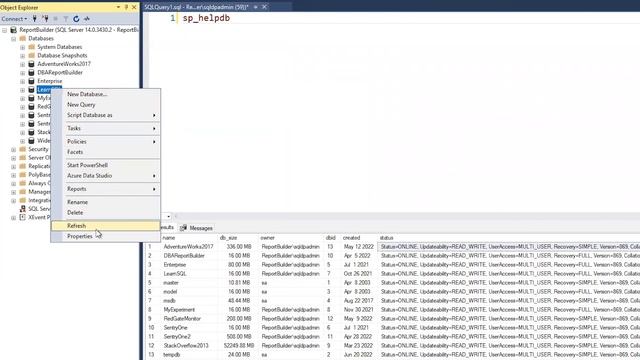
Task: Switch to the Messages tab
Action: (196, 228)
